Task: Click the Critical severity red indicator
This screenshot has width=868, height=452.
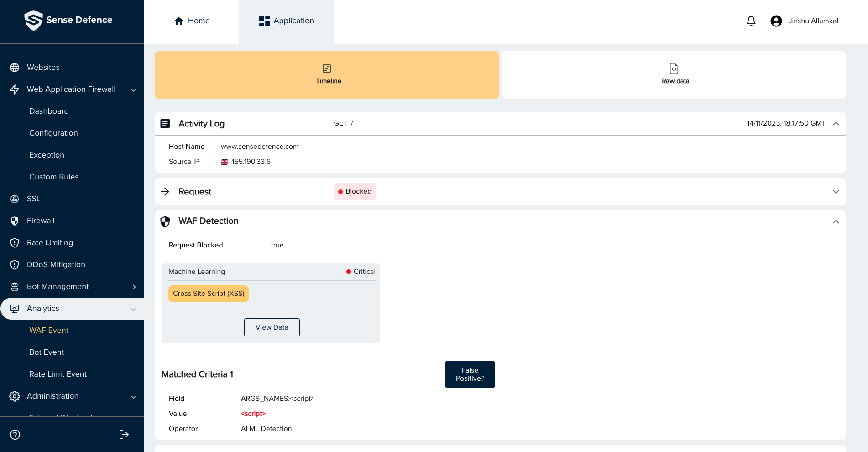Action: pos(349,271)
